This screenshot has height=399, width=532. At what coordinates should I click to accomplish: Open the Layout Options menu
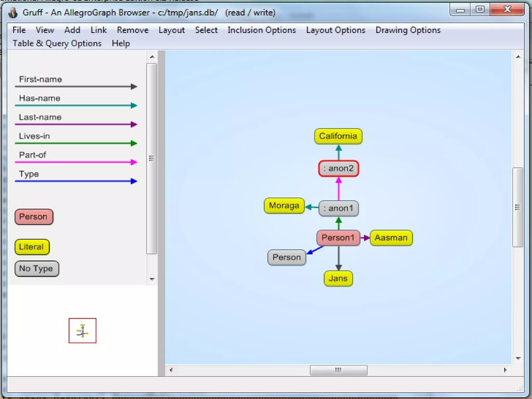tap(335, 30)
